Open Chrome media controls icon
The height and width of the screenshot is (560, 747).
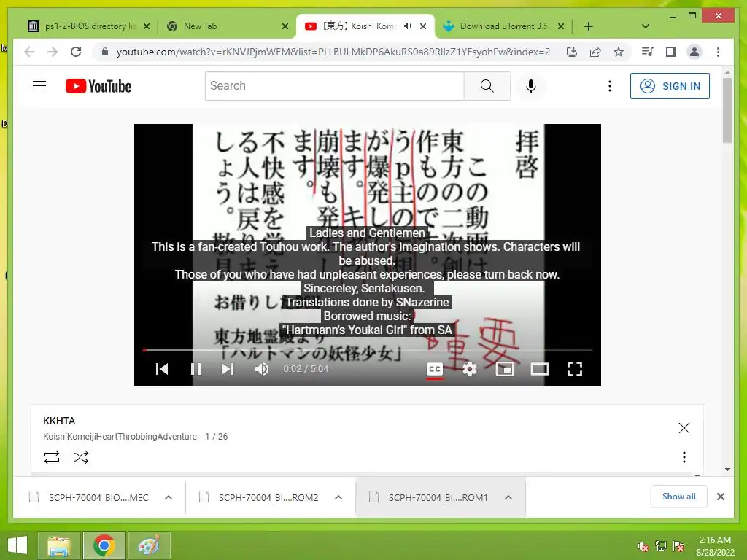(648, 52)
